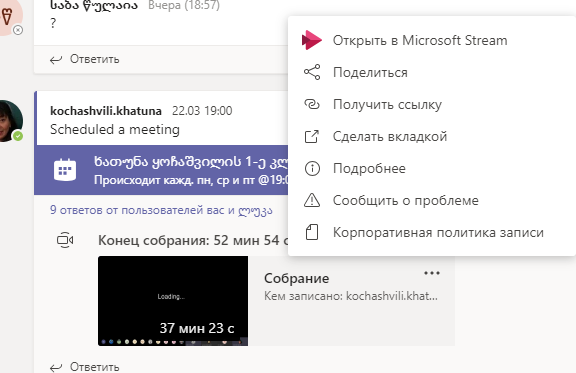Click the Microsoft Stream logo icon
The width and height of the screenshot is (576, 373).
pyautogui.click(x=312, y=40)
